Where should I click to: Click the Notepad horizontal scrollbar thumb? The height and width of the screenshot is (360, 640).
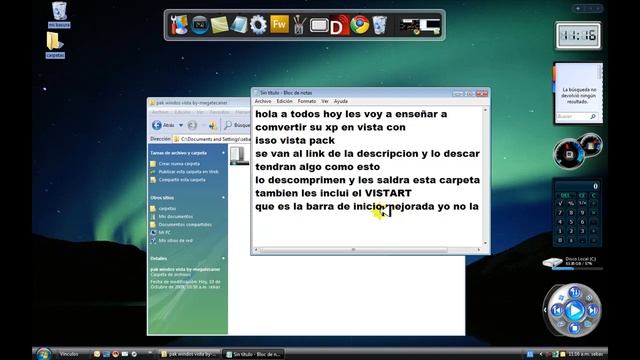pos(353,250)
